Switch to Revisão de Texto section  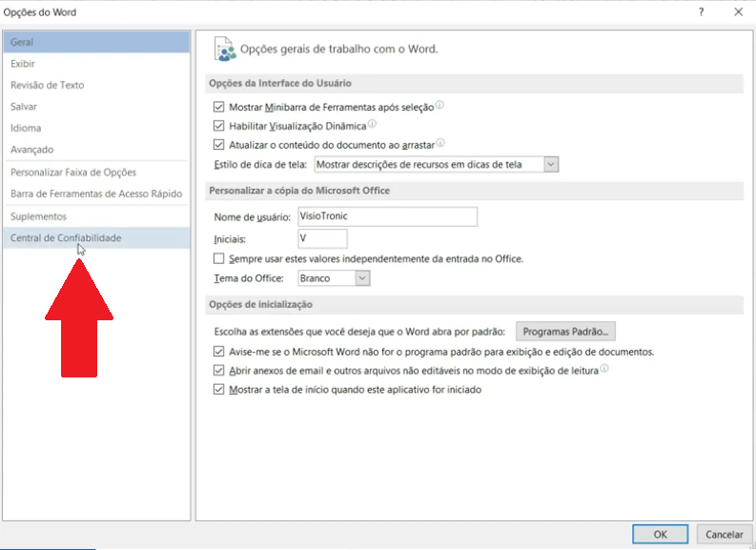point(47,85)
